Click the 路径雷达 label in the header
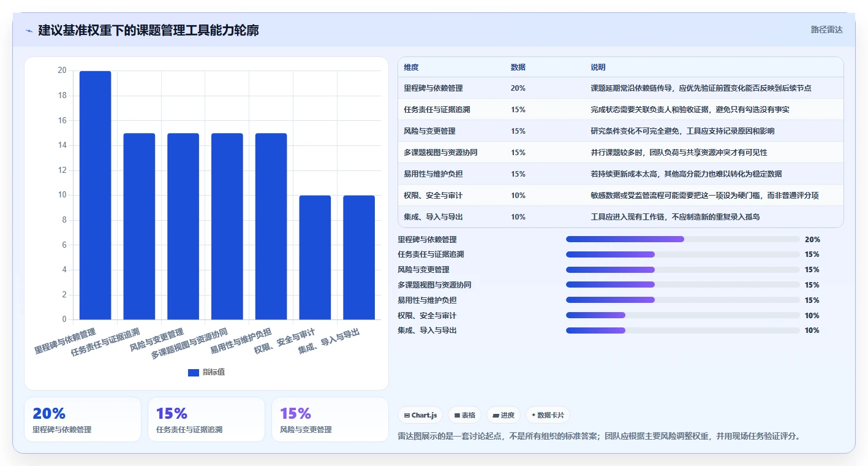Screen dimensions: 868x466 pos(827,29)
